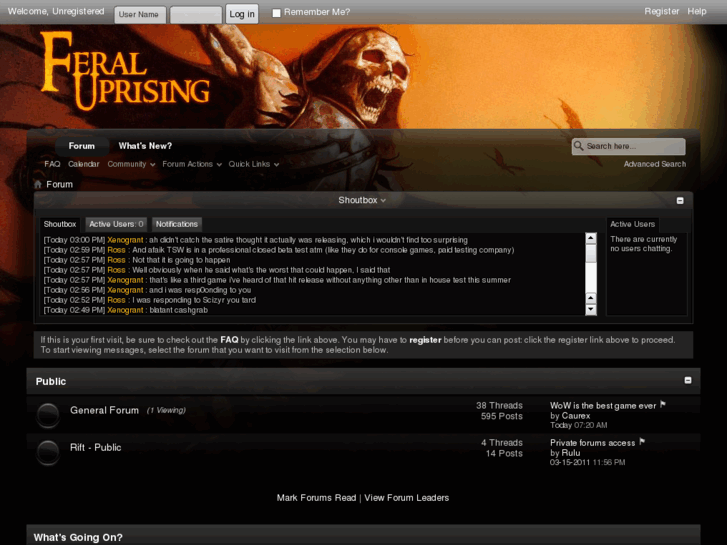View Rulu user profile
Image resolution: width=727 pixels, height=545 pixels.
point(571,453)
